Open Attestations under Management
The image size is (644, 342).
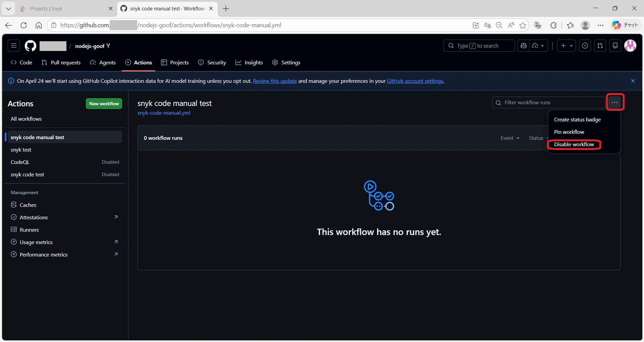pos(65,217)
